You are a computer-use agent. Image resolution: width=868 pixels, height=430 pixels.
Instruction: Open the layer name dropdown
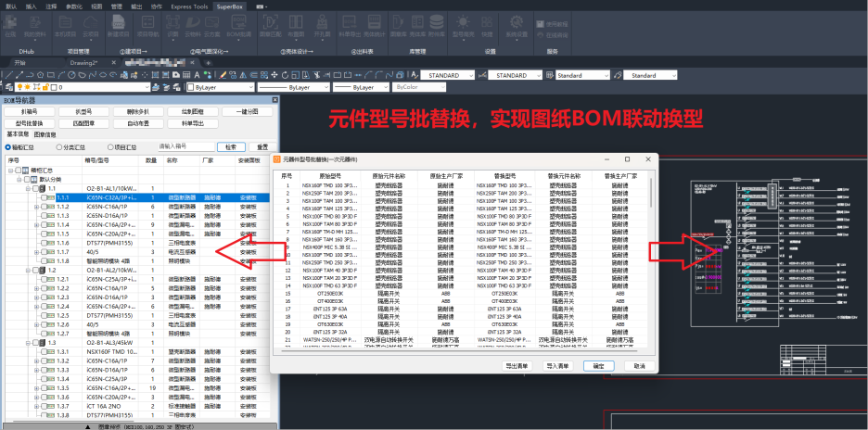tap(147, 87)
